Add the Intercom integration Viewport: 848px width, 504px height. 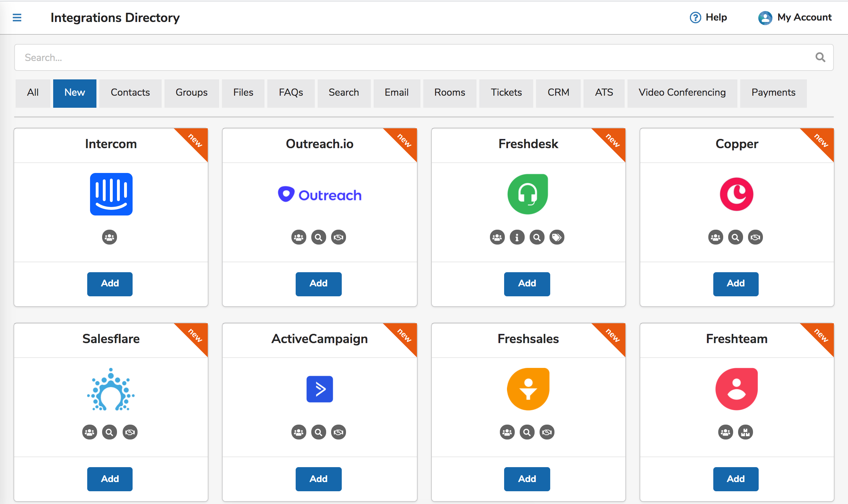(x=110, y=284)
